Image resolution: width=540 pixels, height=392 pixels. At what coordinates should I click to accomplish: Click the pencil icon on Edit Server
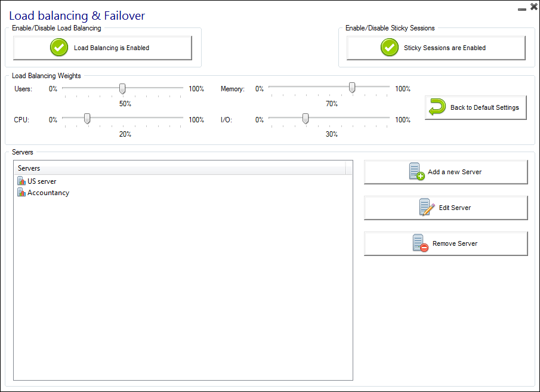tap(425, 207)
